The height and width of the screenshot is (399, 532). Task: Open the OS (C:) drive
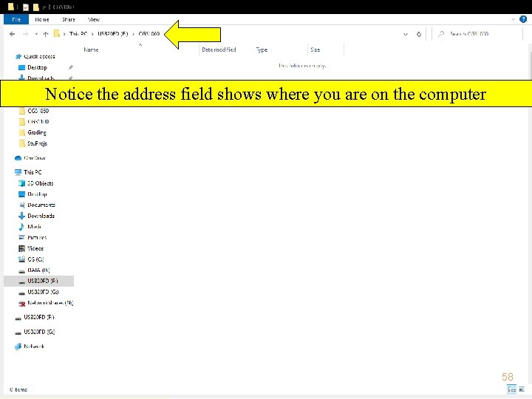coord(35,259)
